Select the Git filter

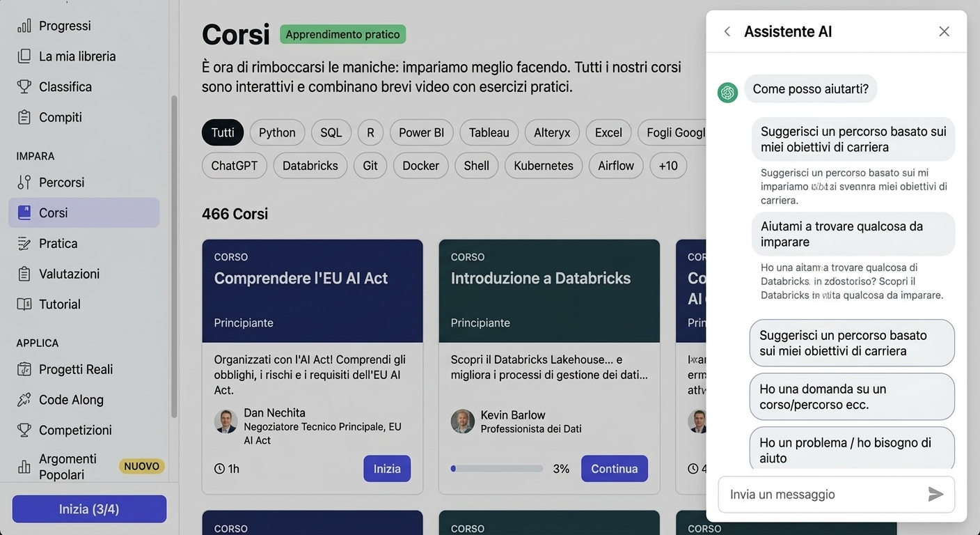(370, 166)
